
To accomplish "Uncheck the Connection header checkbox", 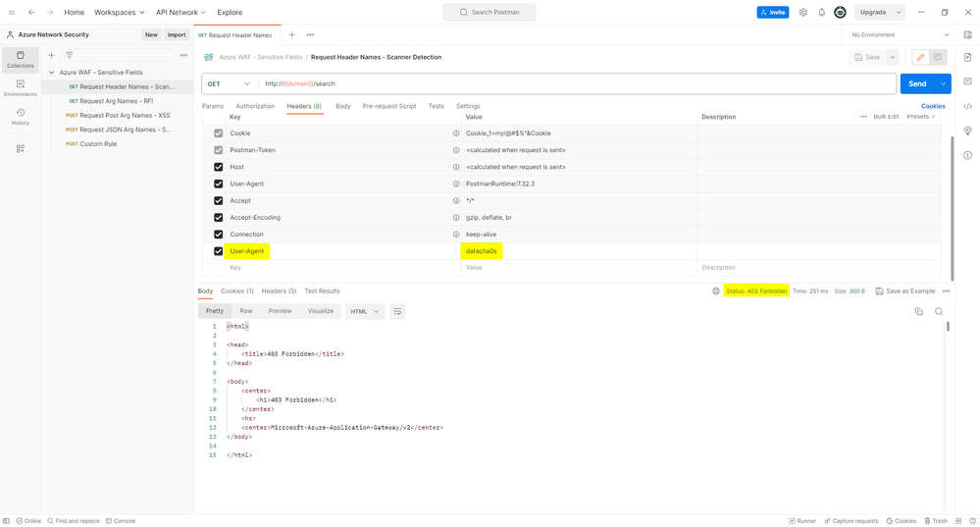I will (x=218, y=235).
